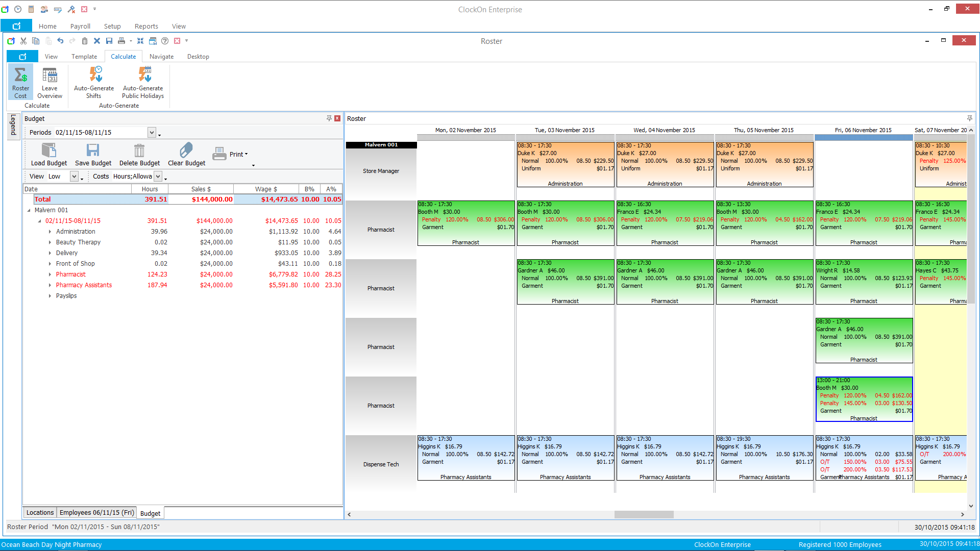Toggle the Budget panel pin icon
The height and width of the screenshot is (551, 980).
(329, 118)
